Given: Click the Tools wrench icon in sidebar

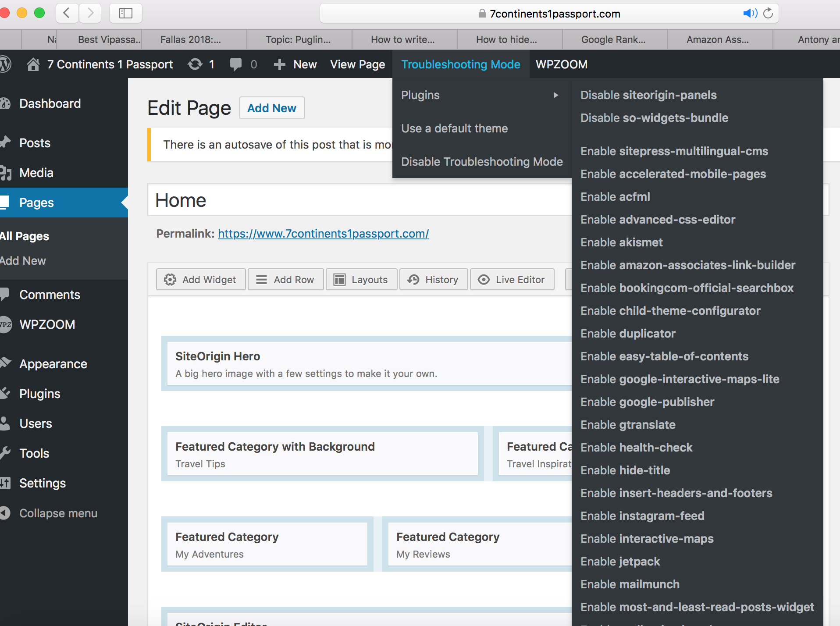Looking at the screenshot, I should point(5,453).
